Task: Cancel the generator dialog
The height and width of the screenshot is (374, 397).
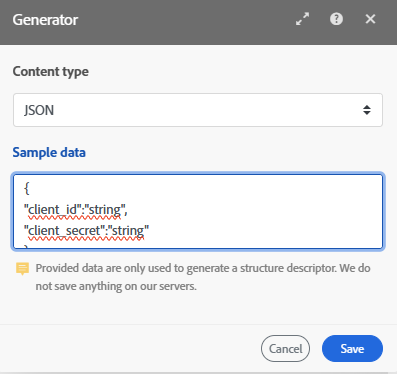Action: point(285,349)
